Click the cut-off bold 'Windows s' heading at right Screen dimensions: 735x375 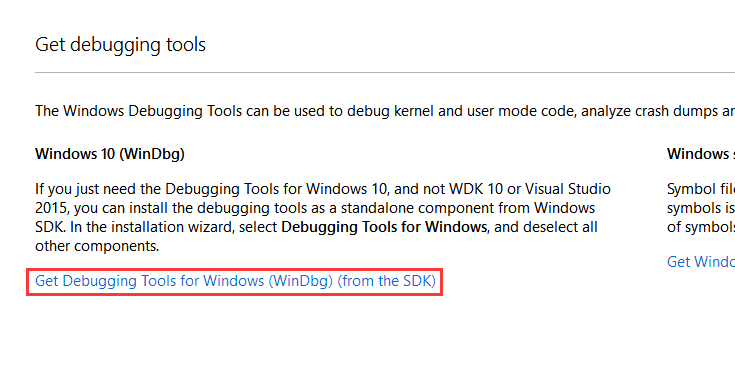click(701, 154)
